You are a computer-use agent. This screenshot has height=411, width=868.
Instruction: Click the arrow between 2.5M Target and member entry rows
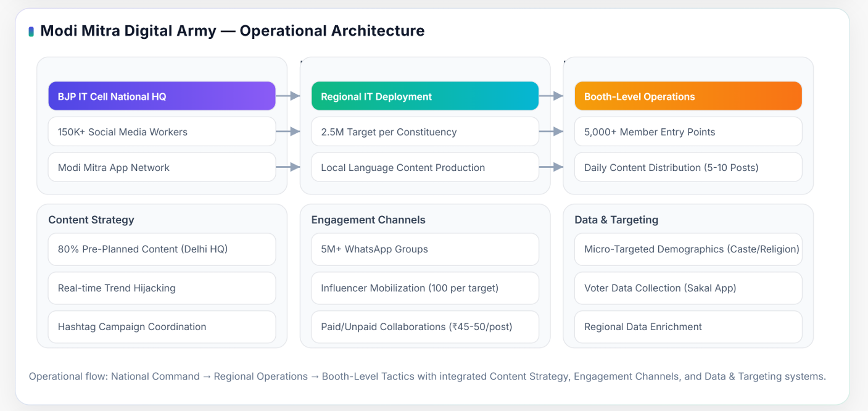click(x=557, y=131)
